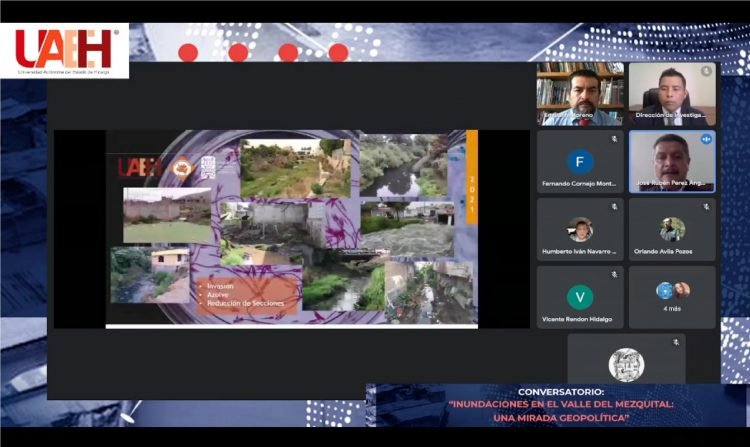This screenshot has width=750, height=447.
Task: Click Vicente Rendon's green V avatar
Action: [580, 296]
